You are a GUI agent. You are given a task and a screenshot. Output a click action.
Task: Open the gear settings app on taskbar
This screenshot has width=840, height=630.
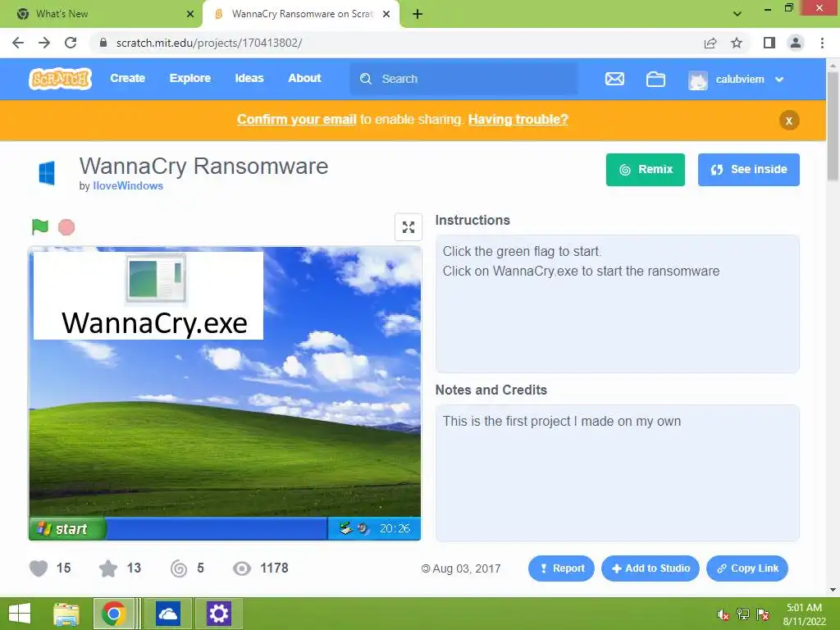click(x=218, y=614)
